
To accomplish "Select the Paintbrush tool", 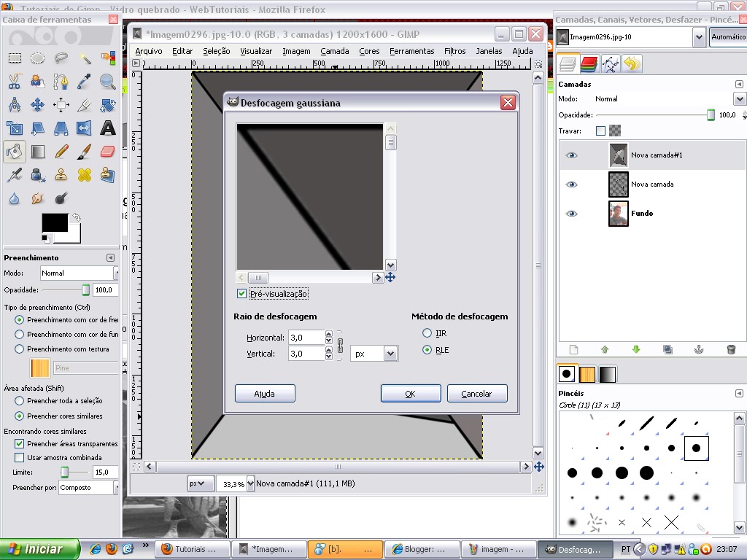I will click(x=85, y=152).
